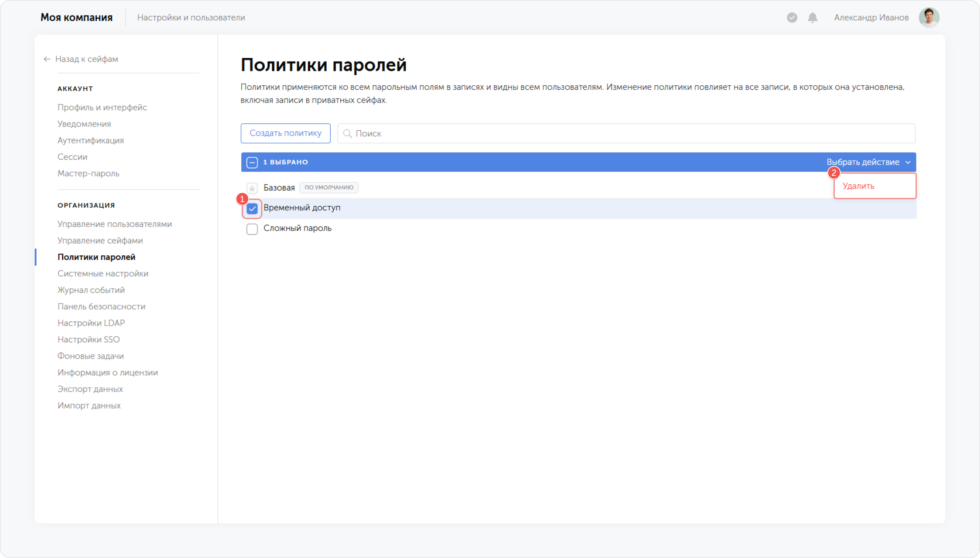This screenshot has height=558, width=980.
Task: Deselect all via the 1 выбрано checkbox
Action: pyautogui.click(x=252, y=162)
